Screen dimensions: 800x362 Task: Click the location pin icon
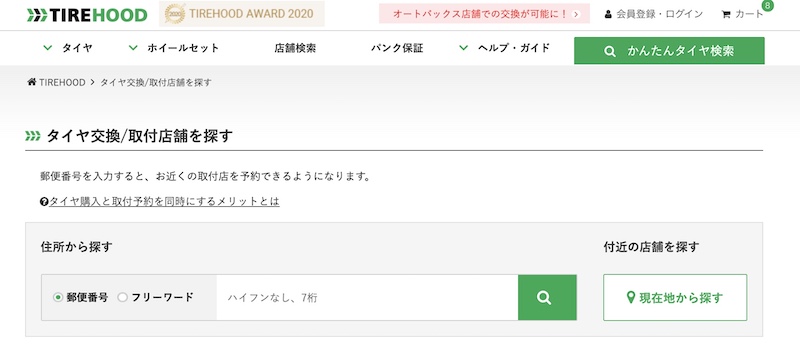[x=631, y=298]
